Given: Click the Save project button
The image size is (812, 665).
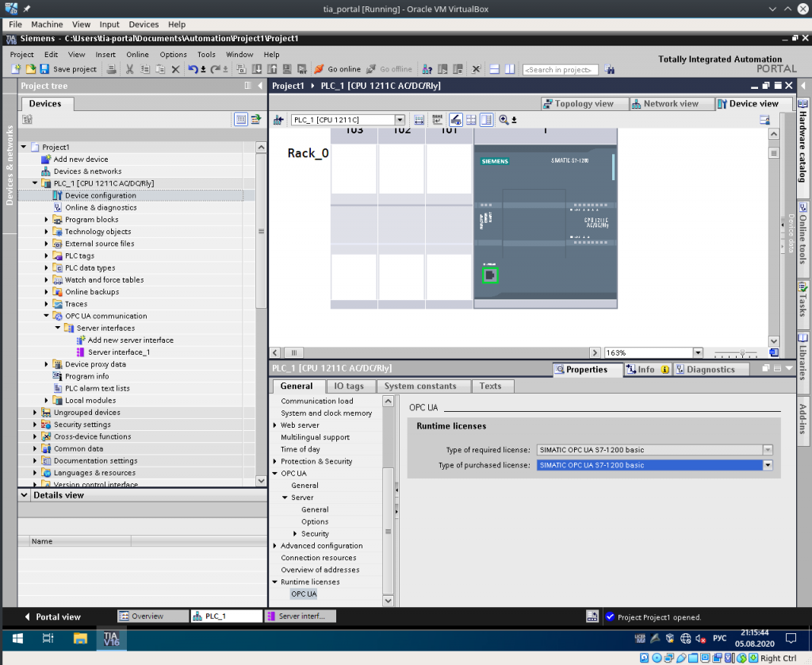Looking at the screenshot, I should pyautogui.click(x=68, y=69).
